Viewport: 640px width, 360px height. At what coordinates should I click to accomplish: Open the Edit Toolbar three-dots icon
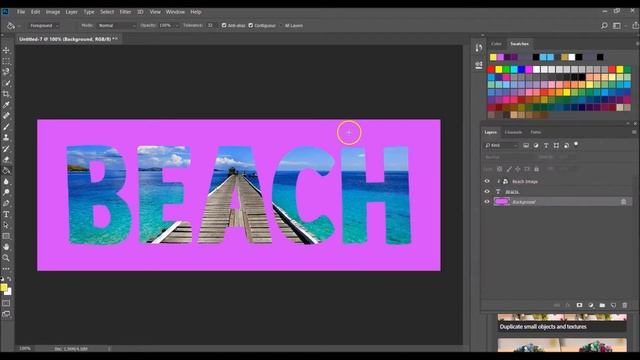(x=6, y=269)
